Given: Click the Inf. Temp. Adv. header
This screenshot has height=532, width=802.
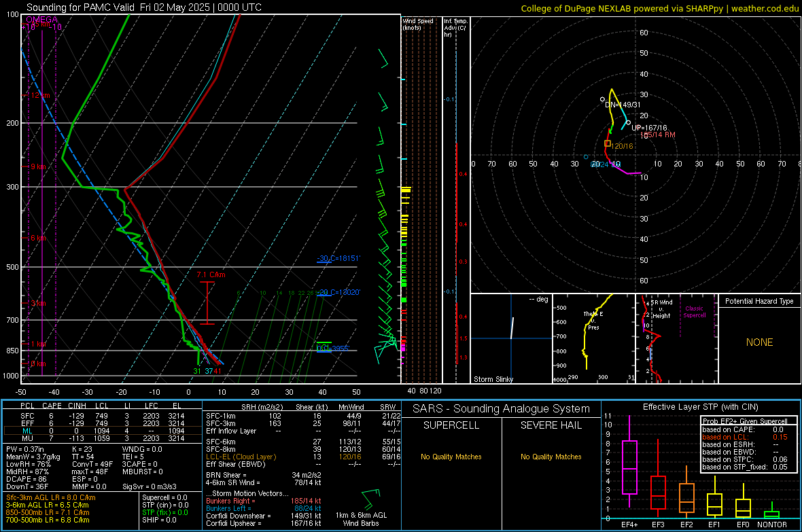Looking at the screenshot, I should coord(455,28).
